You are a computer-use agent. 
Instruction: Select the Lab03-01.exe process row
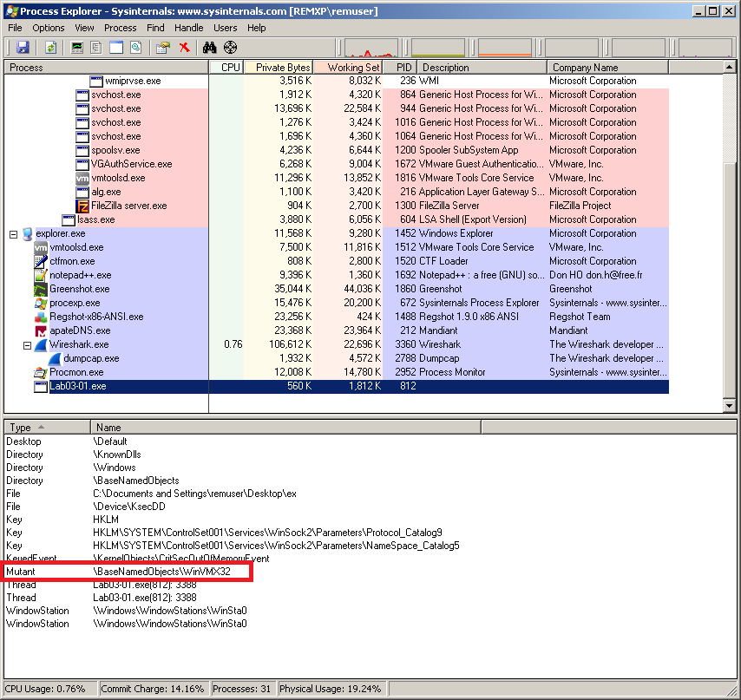pos(337,386)
